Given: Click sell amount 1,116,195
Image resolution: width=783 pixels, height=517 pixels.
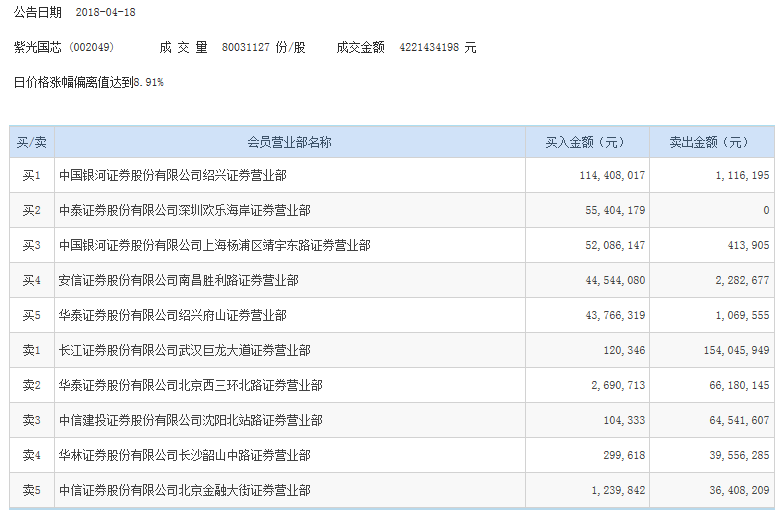Looking at the screenshot, I should pyautogui.click(x=743, y=175).
